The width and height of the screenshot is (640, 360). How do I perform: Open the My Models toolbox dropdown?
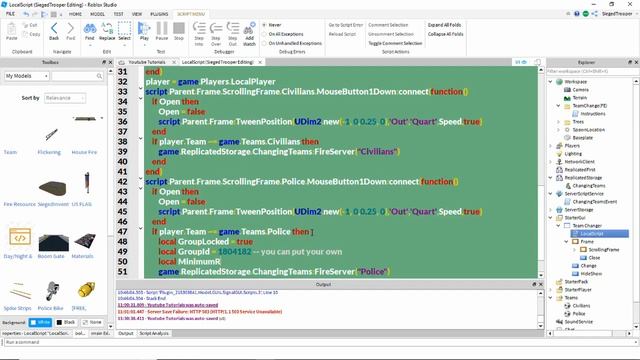pyautogui.click(x=27, y=76)
